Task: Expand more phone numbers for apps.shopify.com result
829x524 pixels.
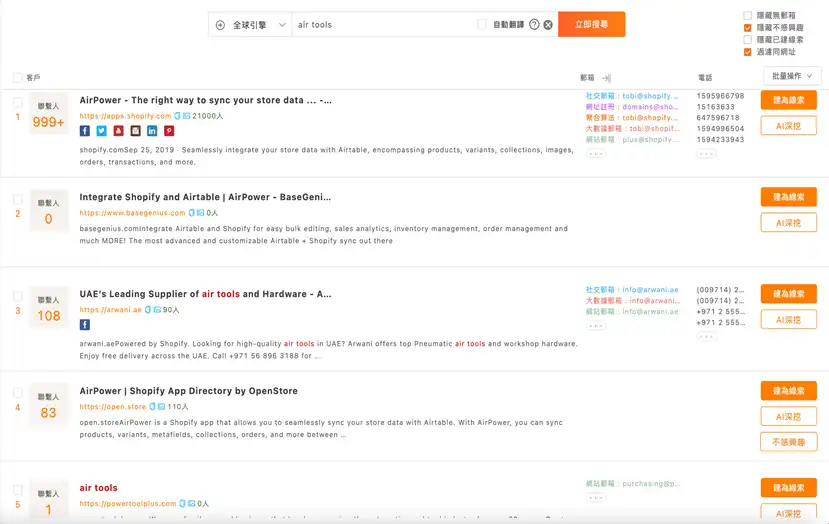Action: pos(706,154)
